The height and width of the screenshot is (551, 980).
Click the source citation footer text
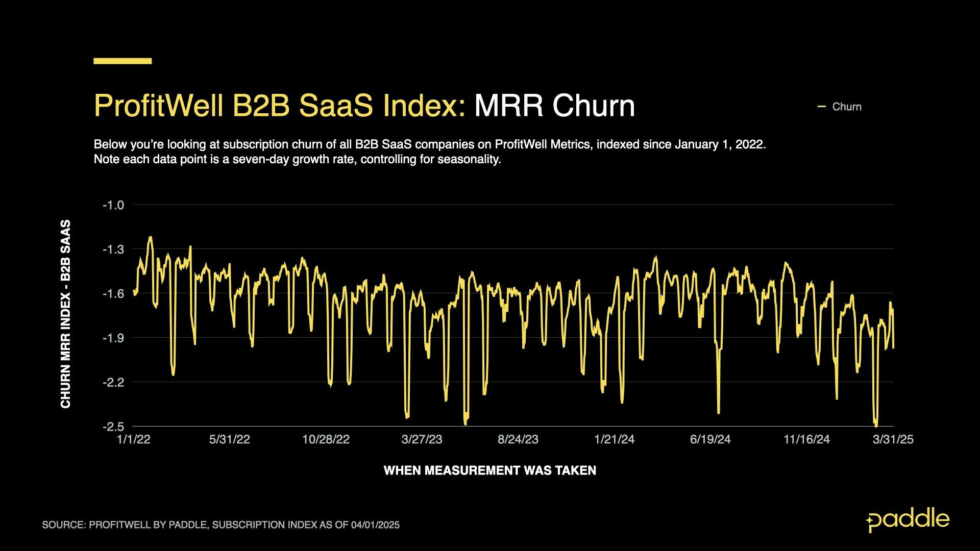click(x=220, y=525)
